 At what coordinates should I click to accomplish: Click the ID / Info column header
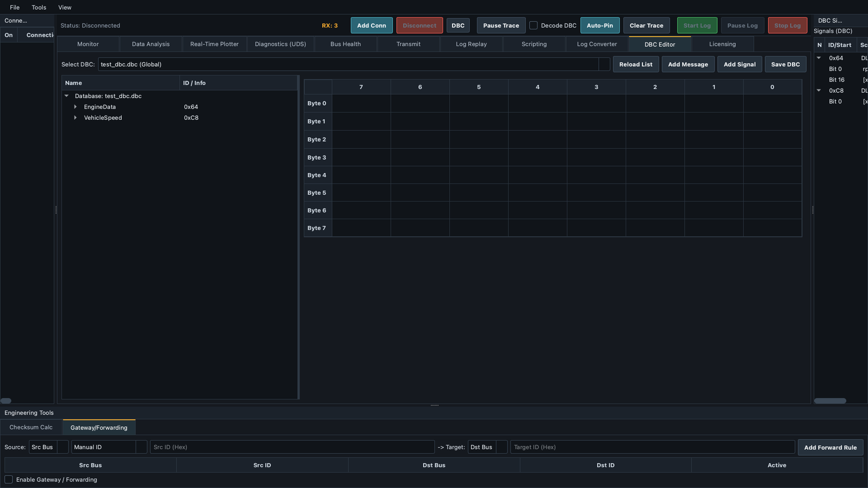click(239, 83)
